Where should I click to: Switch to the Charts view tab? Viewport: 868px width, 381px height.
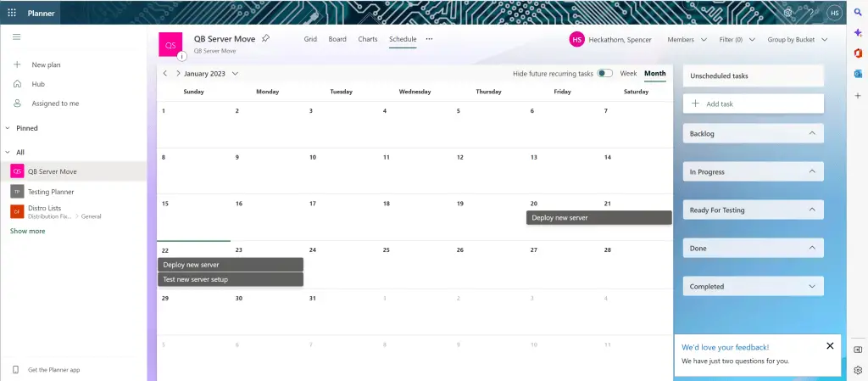click(x=368, y=39)
